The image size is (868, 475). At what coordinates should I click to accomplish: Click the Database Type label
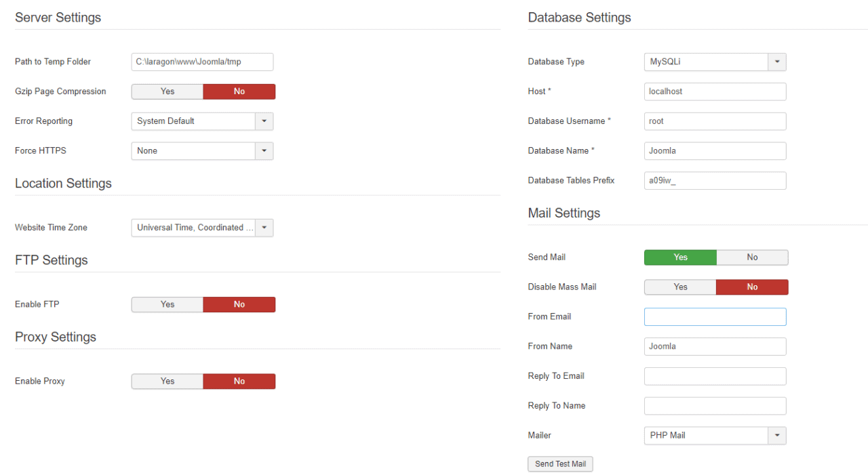(x=556, y=62)
